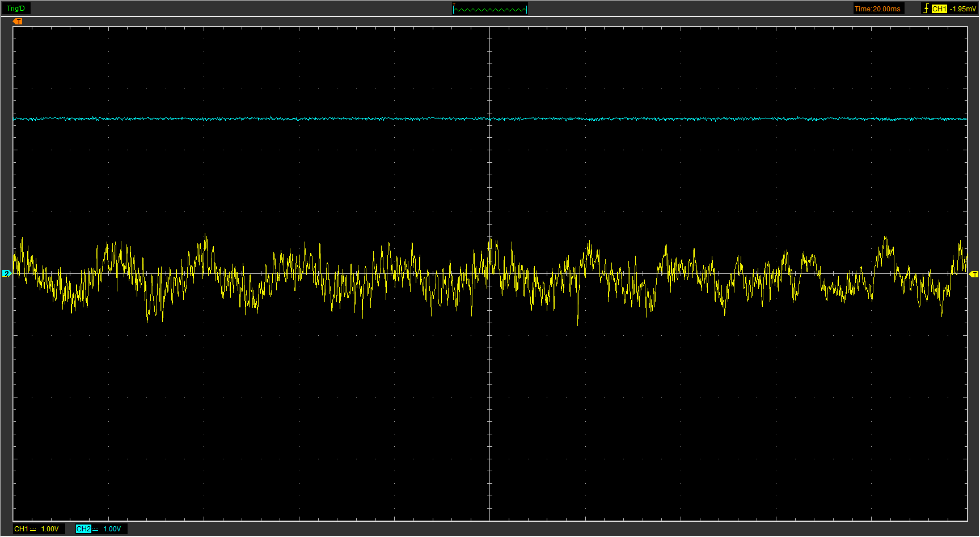Select the CH1 label in bottom bar

click(x=21, y=529)
